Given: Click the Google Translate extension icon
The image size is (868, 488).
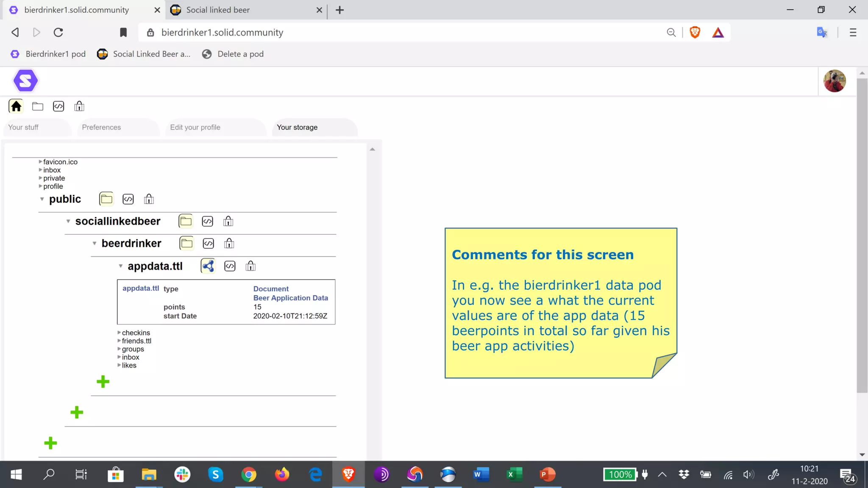Looking at the screenshot, I should (822, 33).
